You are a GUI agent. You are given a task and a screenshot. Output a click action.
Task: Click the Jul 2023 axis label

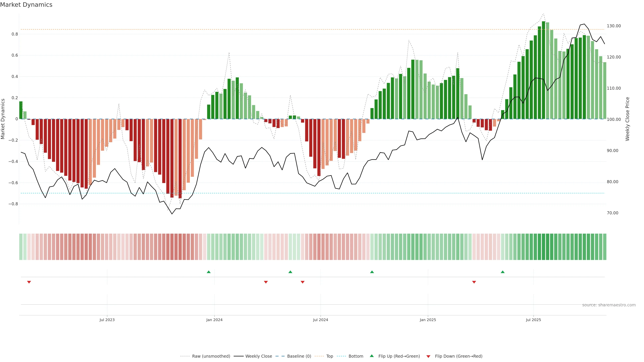[107, 320]
